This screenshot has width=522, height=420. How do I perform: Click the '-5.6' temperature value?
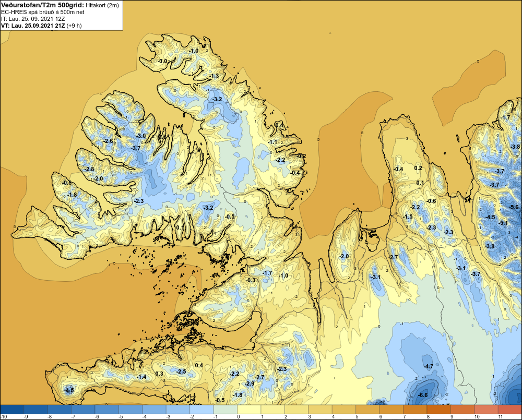click(x=514, y=207)
